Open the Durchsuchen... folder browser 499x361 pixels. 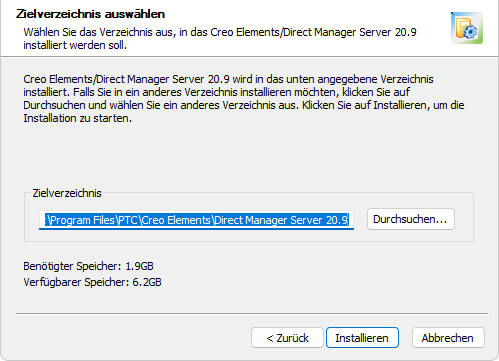point(411,219)
